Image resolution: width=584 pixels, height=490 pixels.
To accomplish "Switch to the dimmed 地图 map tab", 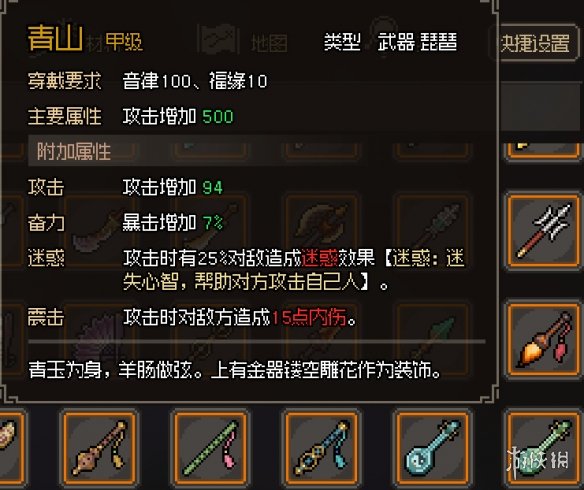I will (x=269, y=43).
